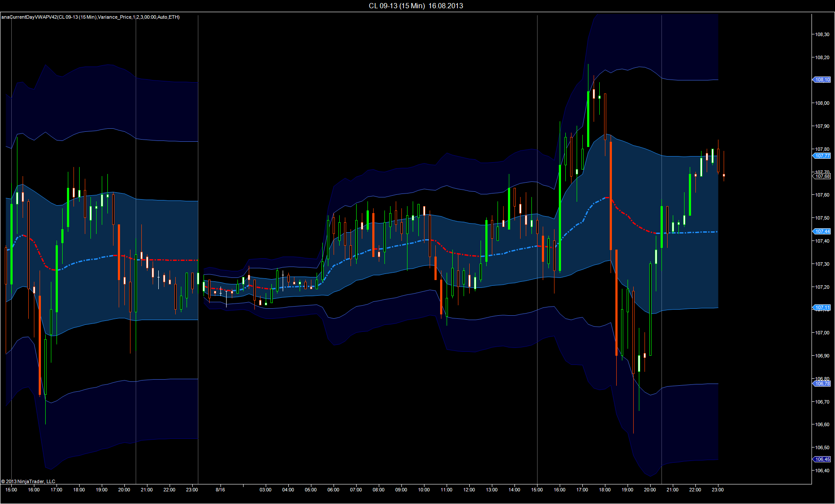Screen dimensions: 835x504
Task: Click the first 15:00 time axis label
Action: [x=11, y=490]
